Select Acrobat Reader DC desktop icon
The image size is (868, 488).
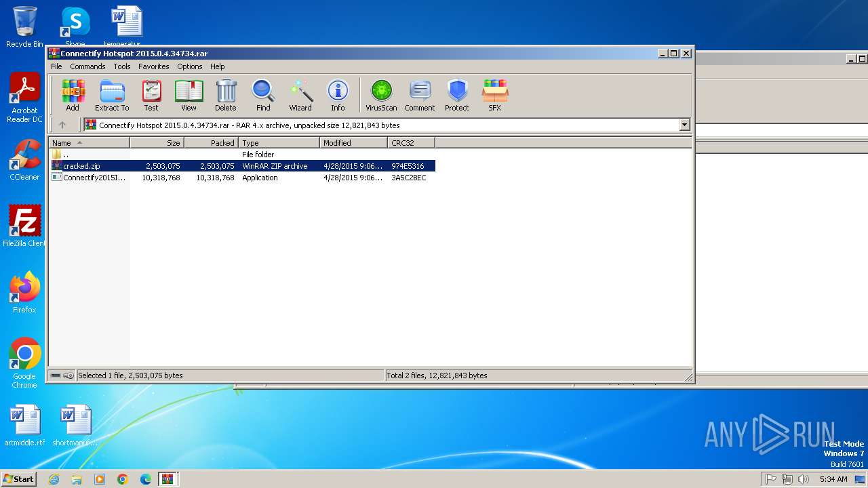click(x=24, y=98)
